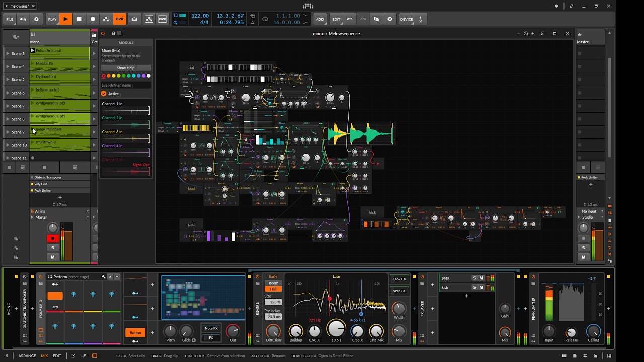Open the Master output dropdown on mono track
This screenshot has height=362, width=644.
[x=60, y=217]
